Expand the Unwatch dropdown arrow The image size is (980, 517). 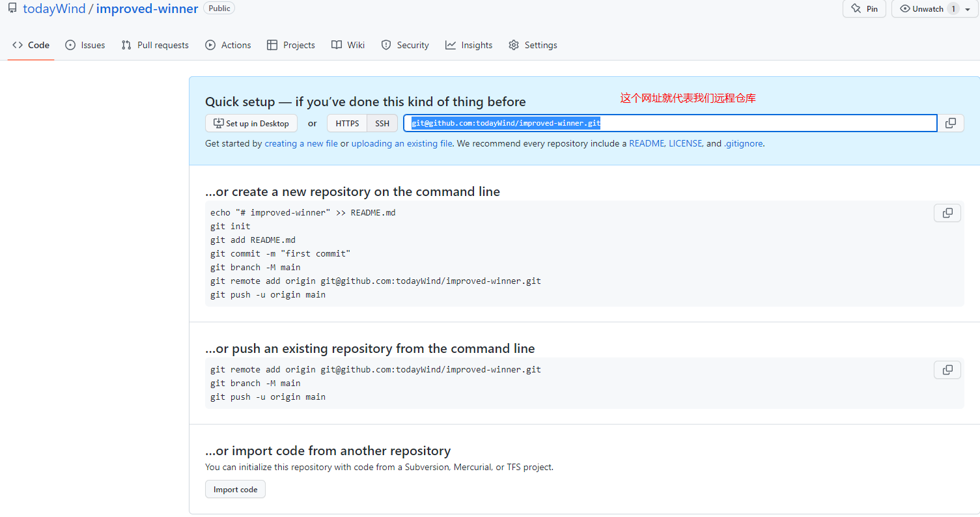pyautogui.click(x=968, y=9)
